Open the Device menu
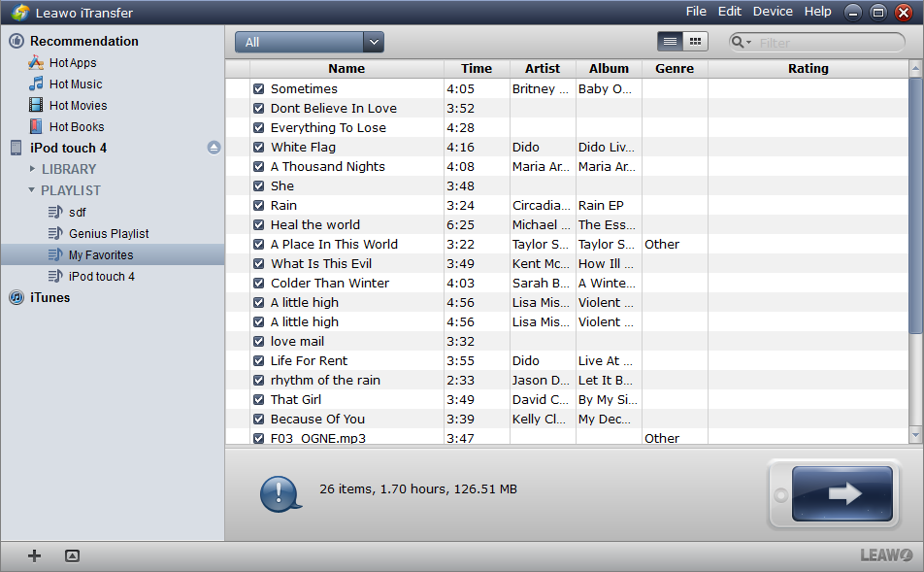Image resolution: width=924 pixels, height=572 pixels. [x=773, y=12]
